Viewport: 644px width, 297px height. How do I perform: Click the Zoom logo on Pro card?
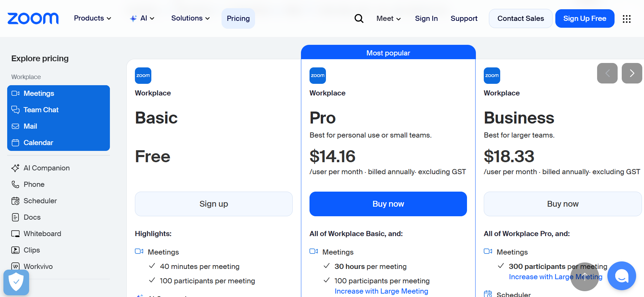tap(318, 76)
